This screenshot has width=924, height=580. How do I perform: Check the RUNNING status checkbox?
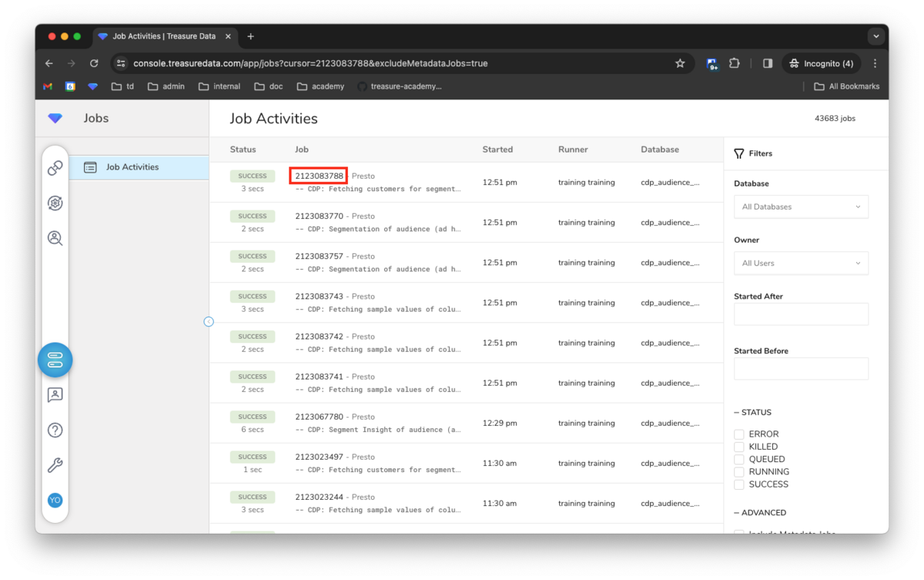click(x=739, y=472)
